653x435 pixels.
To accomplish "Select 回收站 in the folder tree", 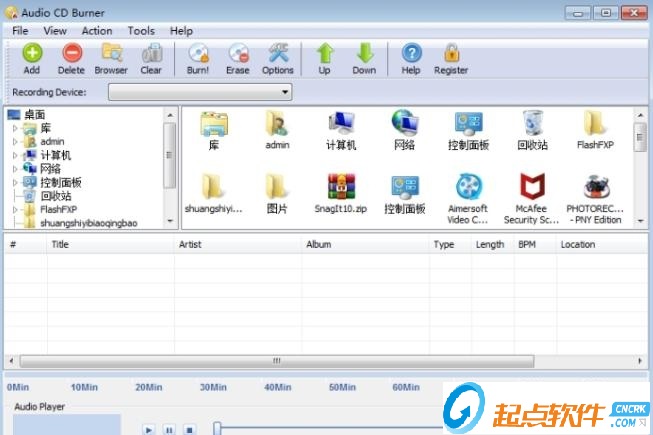I will (56, 196).
